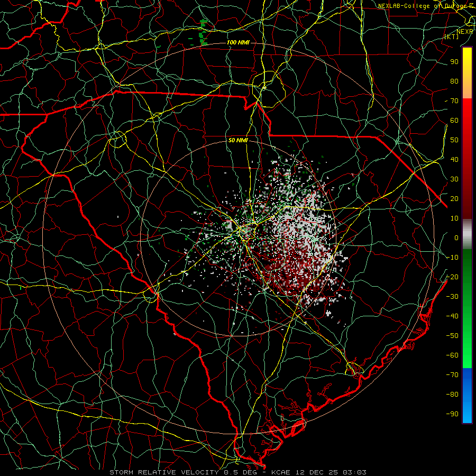Screen dimensions: 476x476
Task: Click the 40 value on the velocity scale
Action: click(x=454, y=159)
